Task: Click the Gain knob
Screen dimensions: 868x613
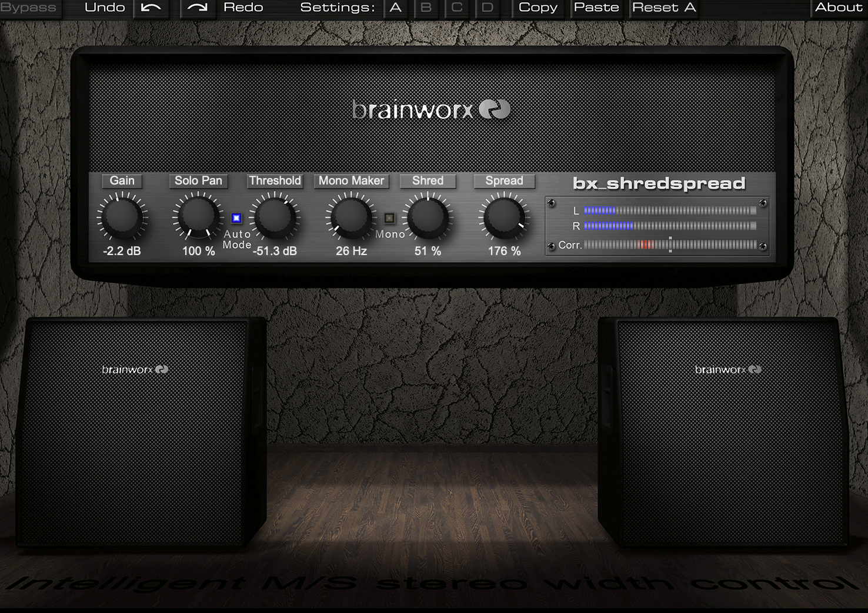Action: 122,217
